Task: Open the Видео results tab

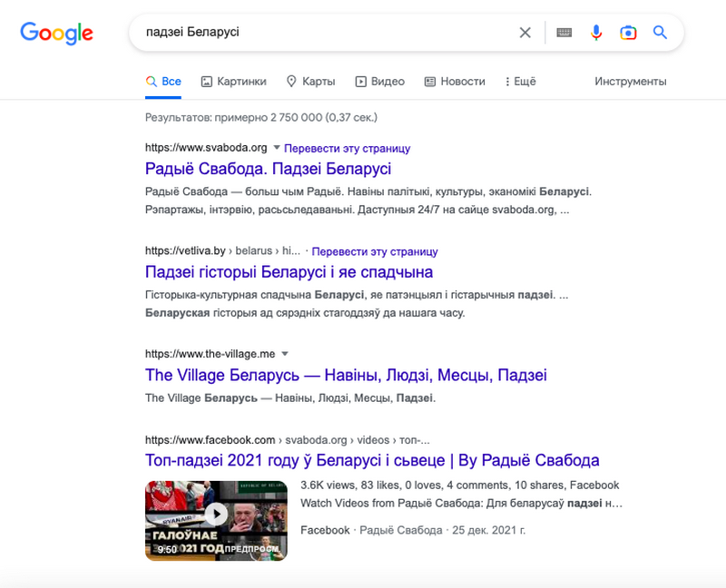Action: pos(379,82)
